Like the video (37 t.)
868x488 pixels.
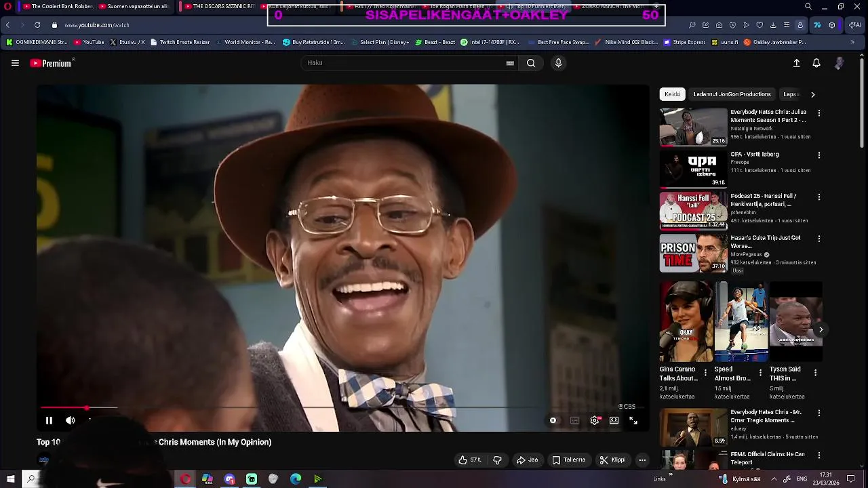click(x=470, y=460)
